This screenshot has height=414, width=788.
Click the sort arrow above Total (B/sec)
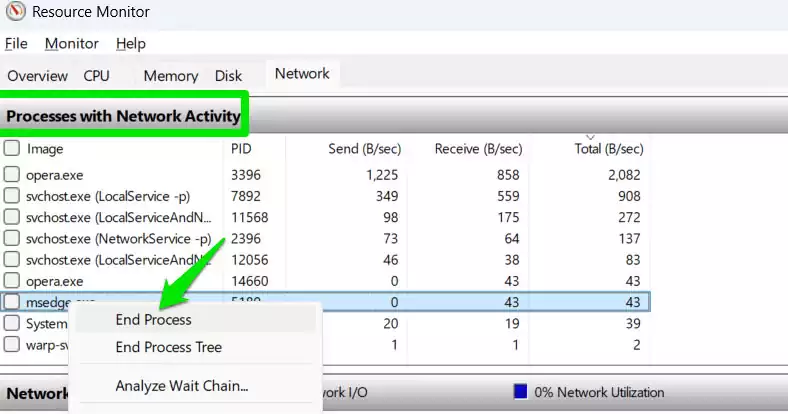coord(590,137)
